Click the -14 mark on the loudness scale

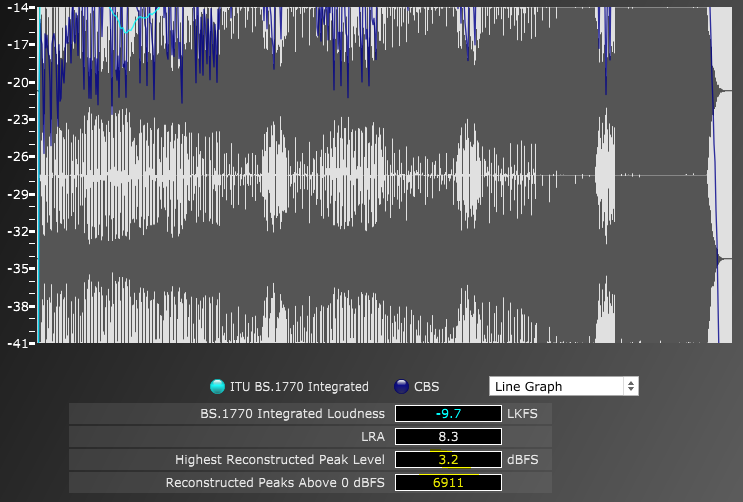tap(18, 7)
